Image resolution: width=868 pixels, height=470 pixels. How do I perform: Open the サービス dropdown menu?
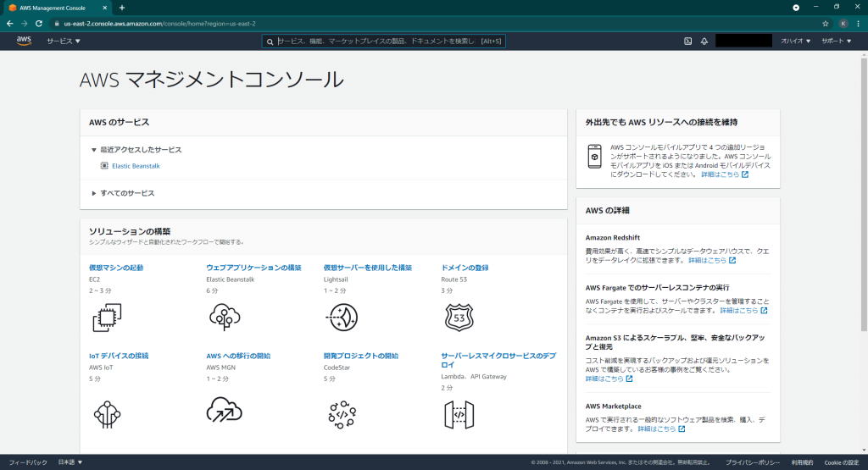(63, 41)
